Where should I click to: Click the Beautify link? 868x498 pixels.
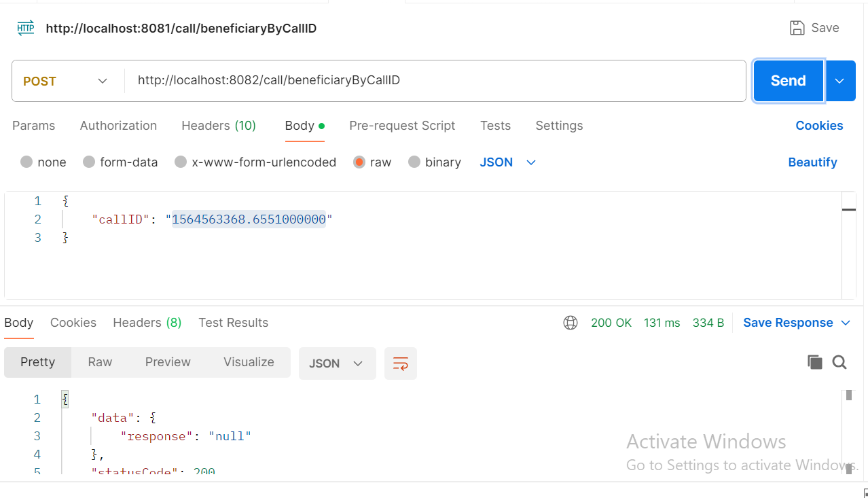click(812, 162)
